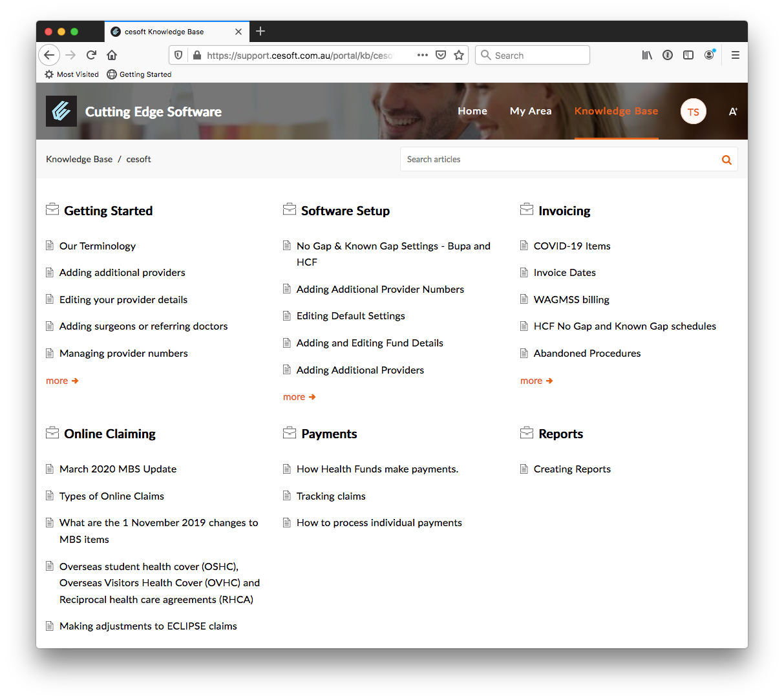Open the Abandoned Procedures article
This screenshot has height=700, width=784.
587,354
